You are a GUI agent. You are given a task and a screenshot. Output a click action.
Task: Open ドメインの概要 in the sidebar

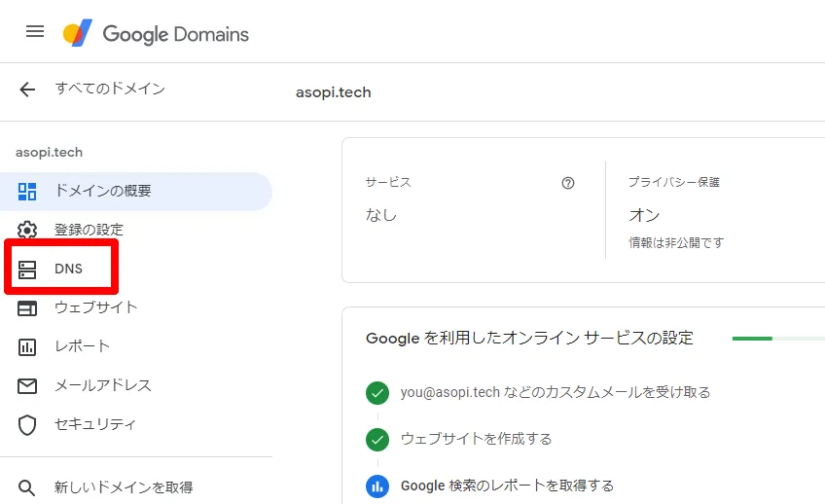click(x=136, y=191)
